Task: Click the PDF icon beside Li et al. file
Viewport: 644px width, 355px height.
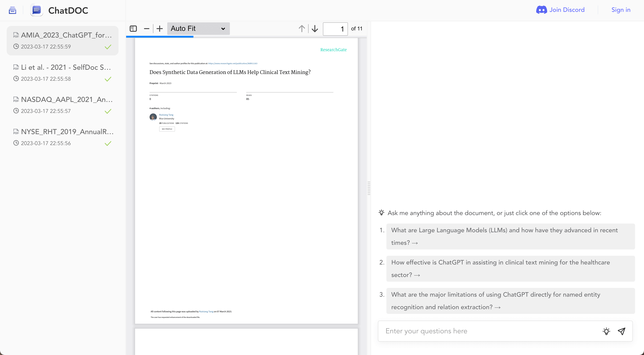Action: click(x=16, y=67)
